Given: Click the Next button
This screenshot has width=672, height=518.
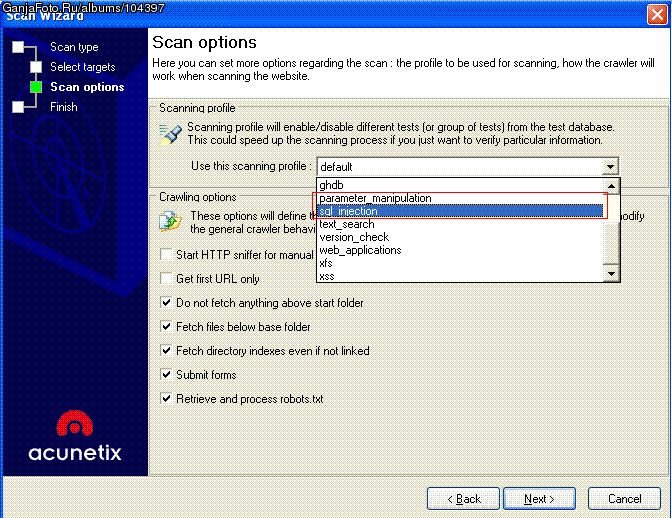Looking at the screenshot, I should tap(541, 498).
